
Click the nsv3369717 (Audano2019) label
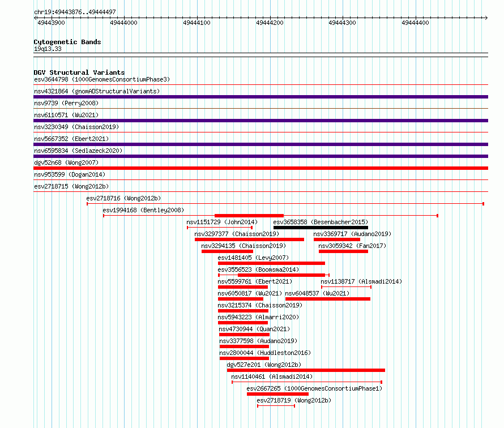click(x=352, y=234)
